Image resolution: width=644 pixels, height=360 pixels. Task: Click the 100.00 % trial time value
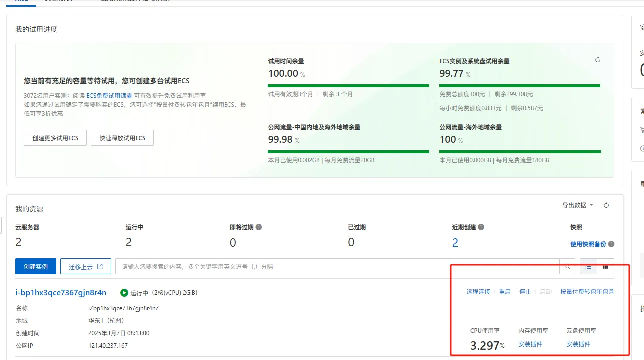(286, 73)
